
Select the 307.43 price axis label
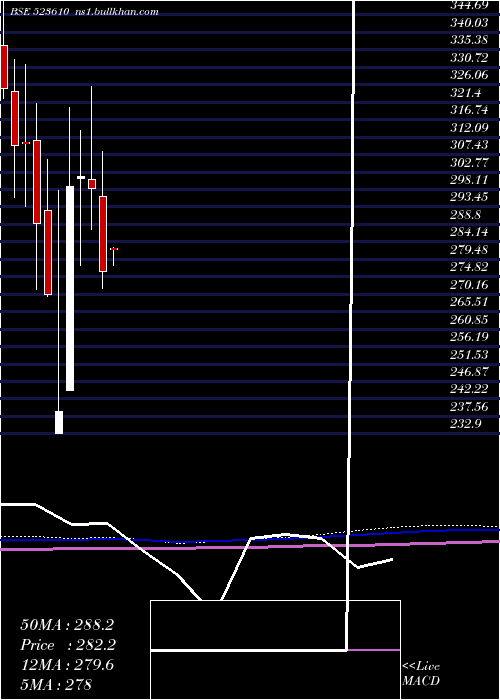pos(469,145)
